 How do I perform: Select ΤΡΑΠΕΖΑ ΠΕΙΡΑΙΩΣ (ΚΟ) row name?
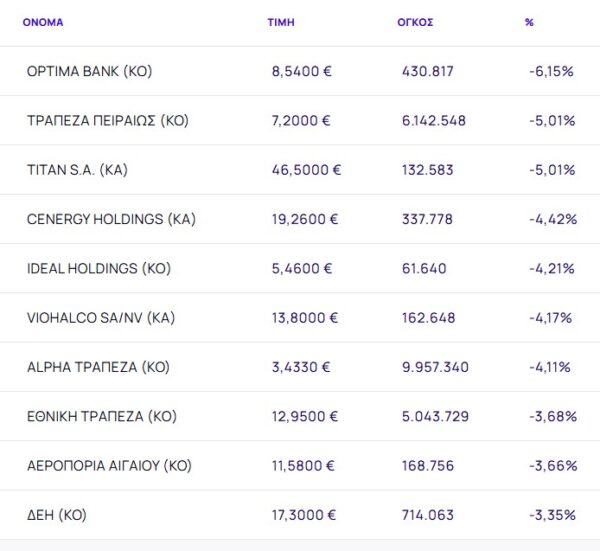pos(107,121)
